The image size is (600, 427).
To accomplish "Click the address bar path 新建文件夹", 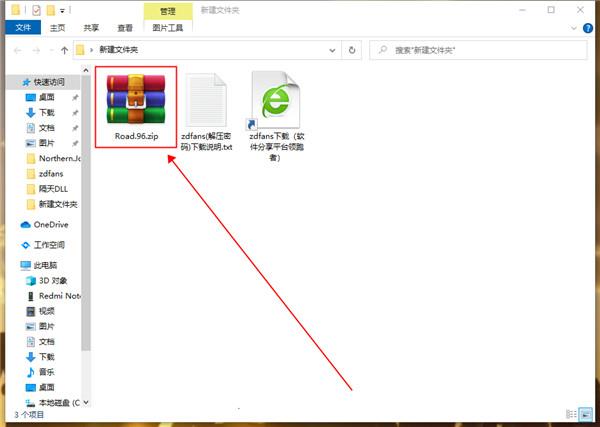I will click(119, 50).
